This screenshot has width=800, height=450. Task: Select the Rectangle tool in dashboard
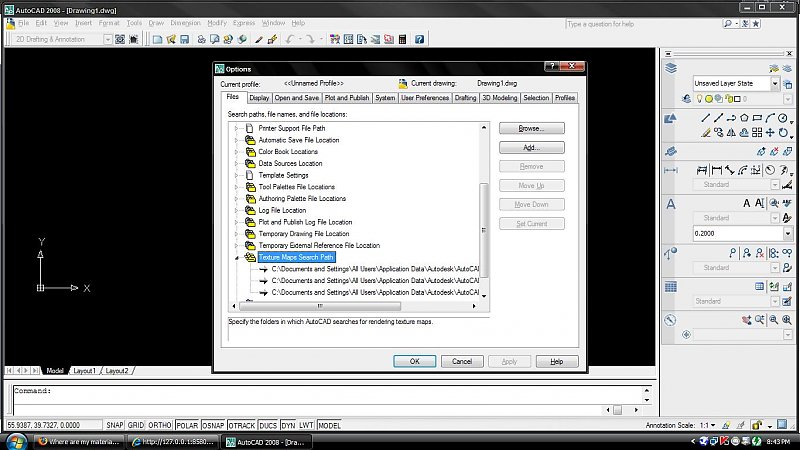pos(757,118)
